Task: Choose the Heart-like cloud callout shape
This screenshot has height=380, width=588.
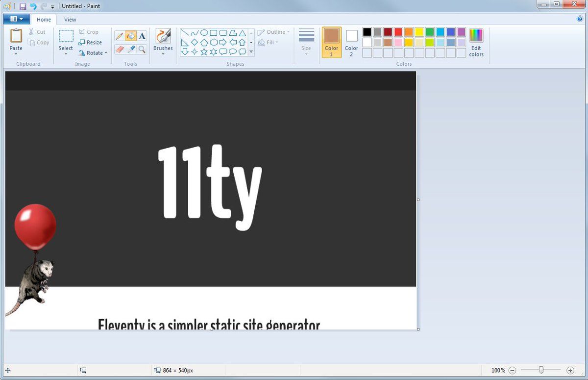Action: click(x=242, y=51)
